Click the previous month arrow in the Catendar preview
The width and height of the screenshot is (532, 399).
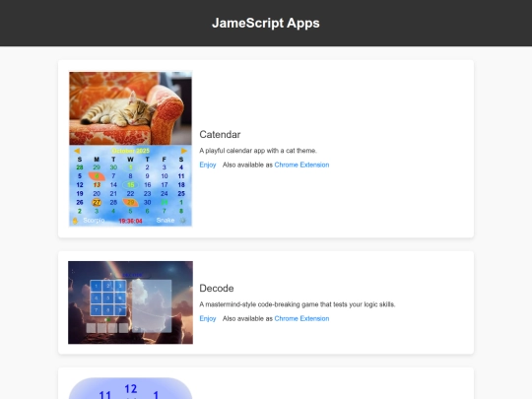point(77,151)
